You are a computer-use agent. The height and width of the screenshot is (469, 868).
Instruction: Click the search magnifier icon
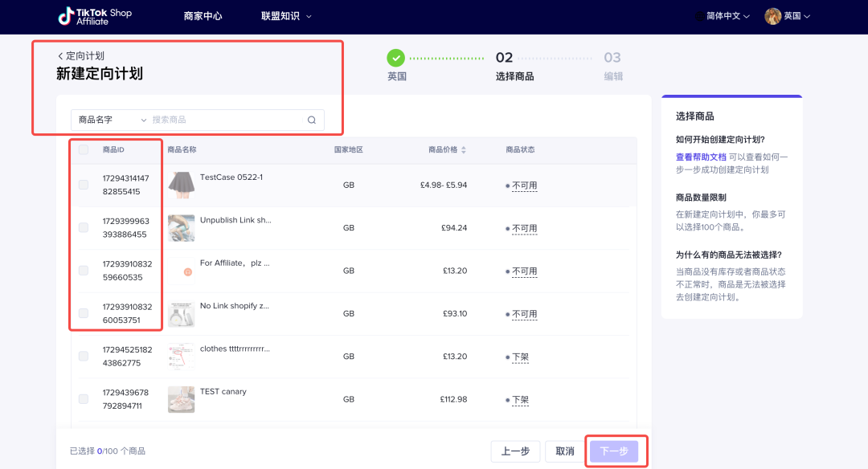pos(312,120)
